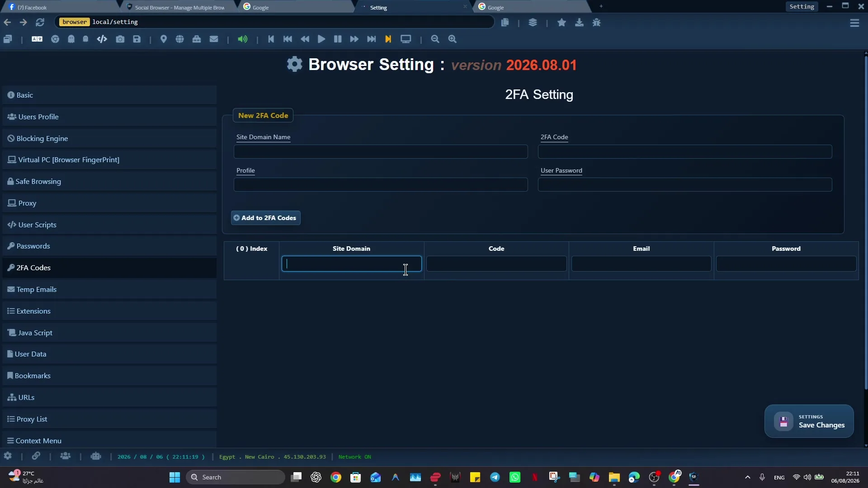Click the layers stack icon
Viewport: 868px width, 488px height.
click(533, 23)
